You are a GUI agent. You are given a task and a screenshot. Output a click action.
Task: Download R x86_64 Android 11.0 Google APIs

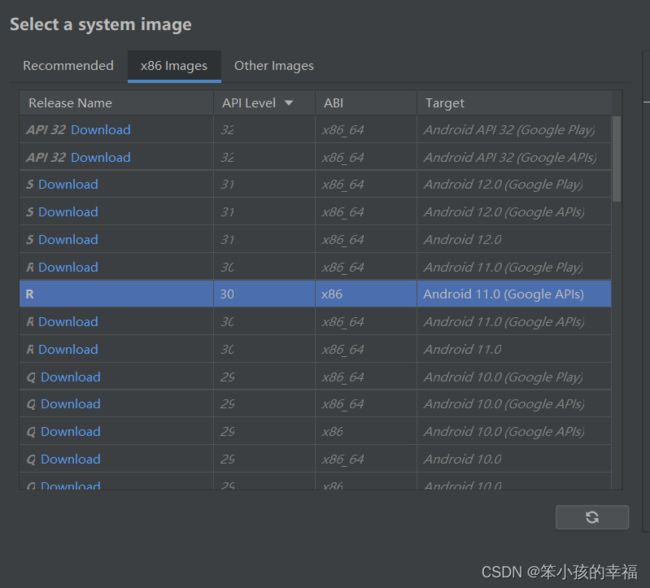(68, 322)
